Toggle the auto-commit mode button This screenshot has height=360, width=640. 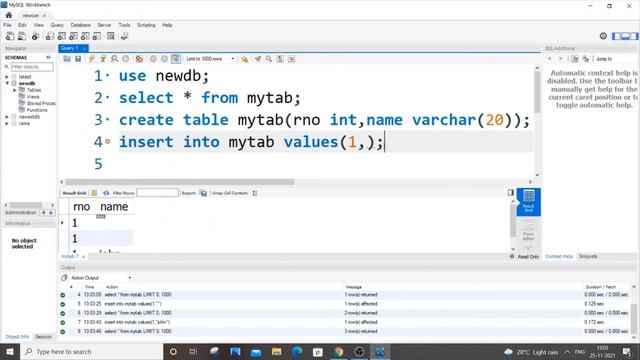[x=176, y=59]
